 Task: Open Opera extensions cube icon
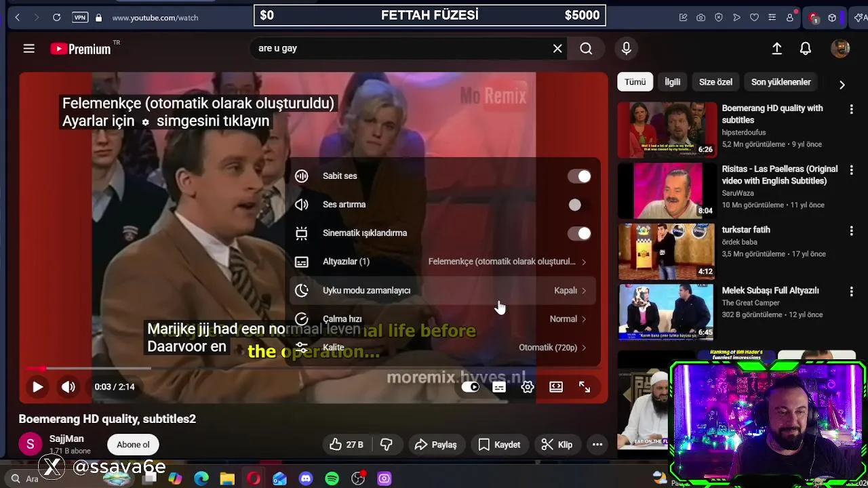click(832, 18)
